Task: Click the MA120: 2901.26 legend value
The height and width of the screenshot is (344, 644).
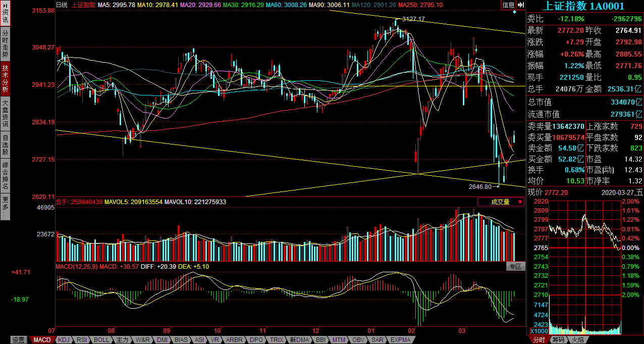Action: click(374, 5)
